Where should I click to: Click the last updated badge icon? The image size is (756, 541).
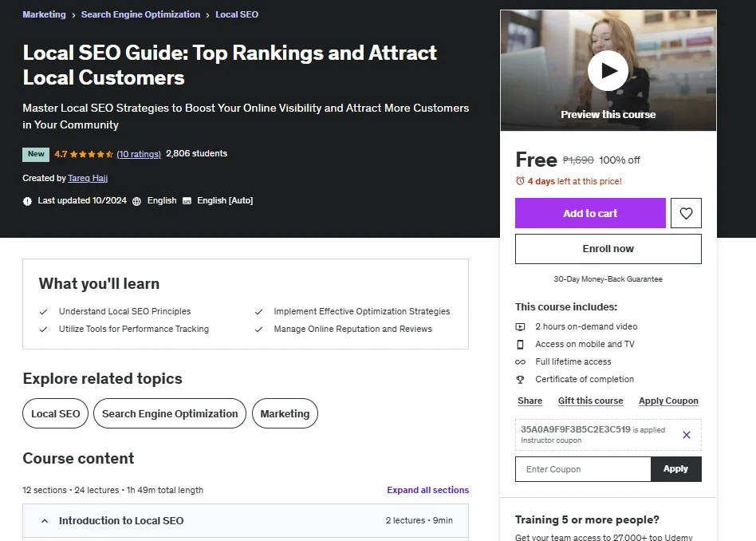pyautogui.click(x=27, y=201)
